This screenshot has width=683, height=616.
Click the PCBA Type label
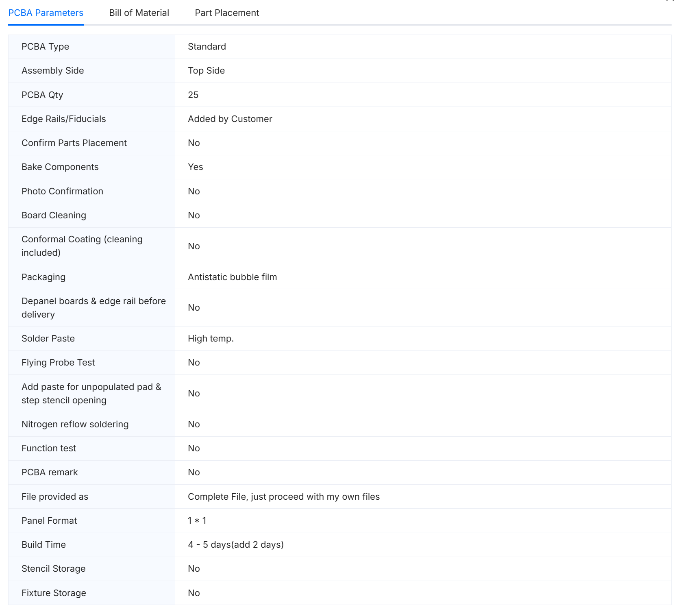click(45, 47)
